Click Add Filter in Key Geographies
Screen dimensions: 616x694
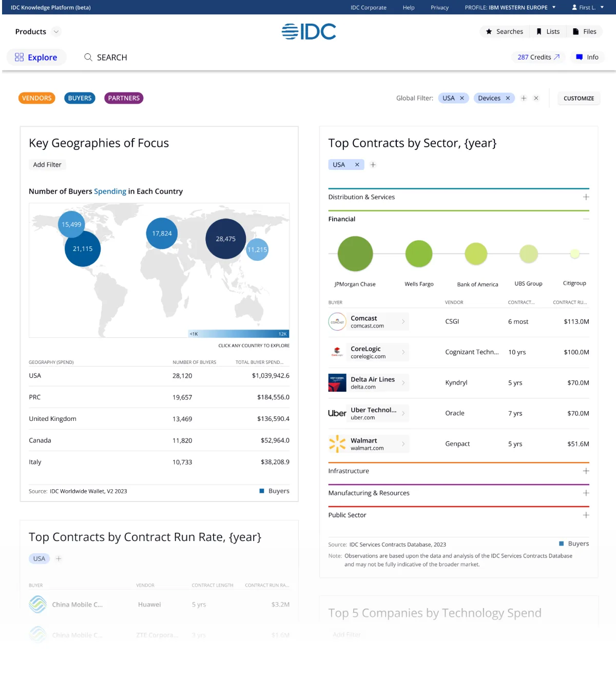click(x=47, y=165)
